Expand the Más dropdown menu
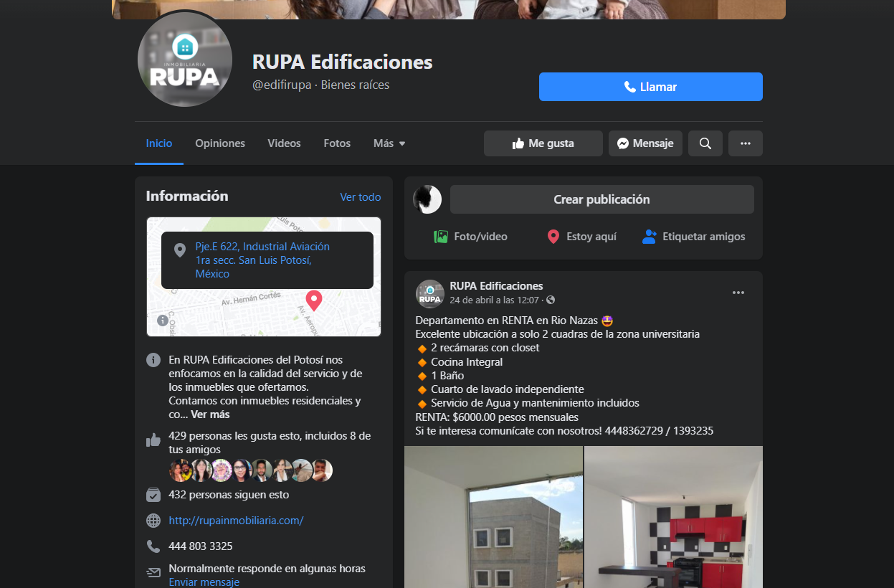Image resolution: width=894 pixels, height=588 pixels. point(389,143)
